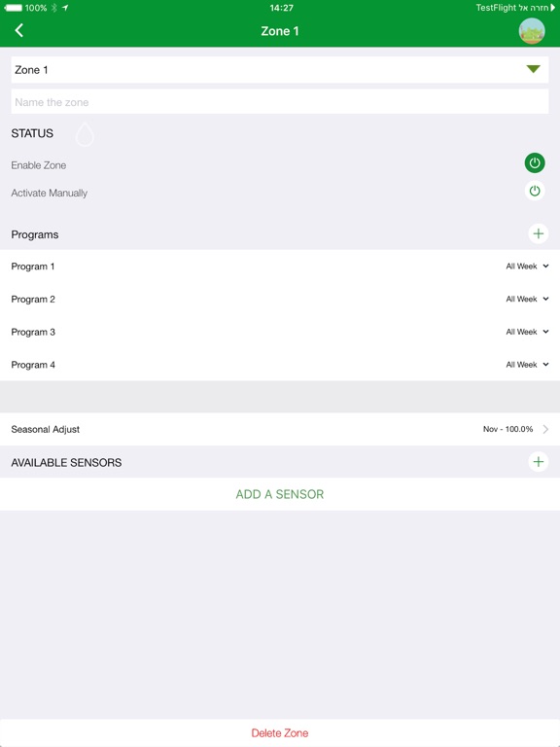Select the Program 2 row
The image size is (560, 747).
[x=280, y=300]
